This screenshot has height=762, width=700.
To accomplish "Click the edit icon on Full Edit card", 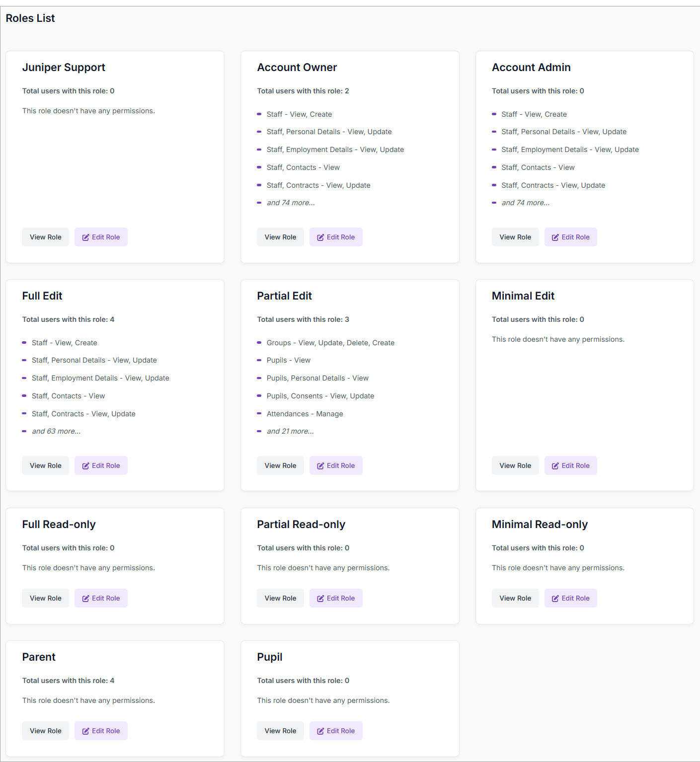I will tap(85, 466).
